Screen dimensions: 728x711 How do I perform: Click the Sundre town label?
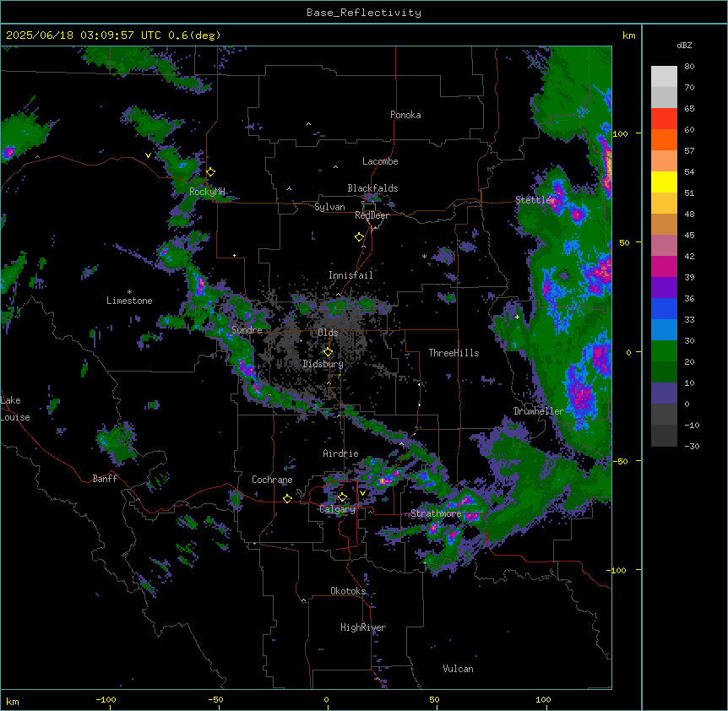[247, 330]
